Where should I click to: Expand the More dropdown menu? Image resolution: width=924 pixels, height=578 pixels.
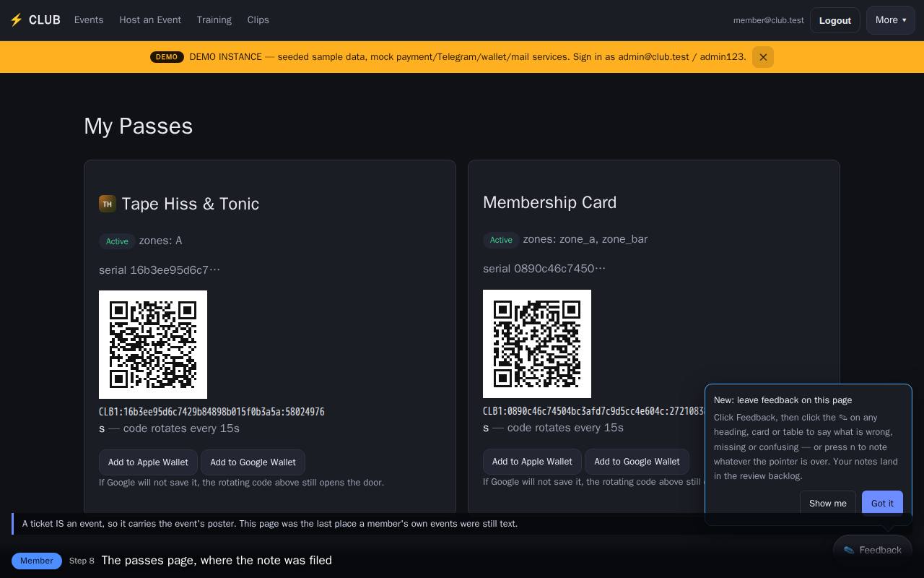890,20
